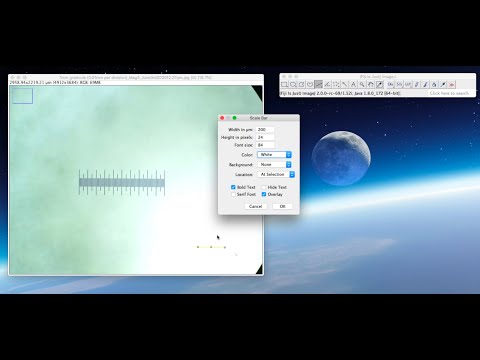Screen dimensions: 480x360
Task: Open the LUT menu tool
Action: point(408,84)
